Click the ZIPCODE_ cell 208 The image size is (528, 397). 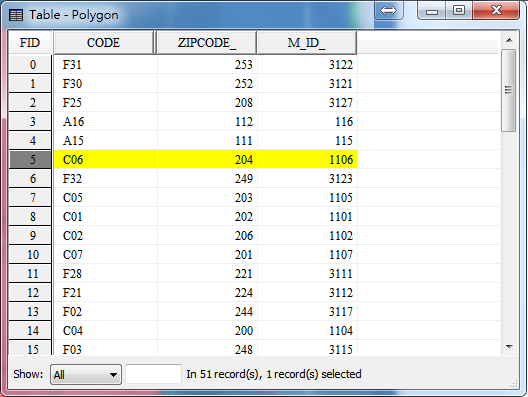207,102
